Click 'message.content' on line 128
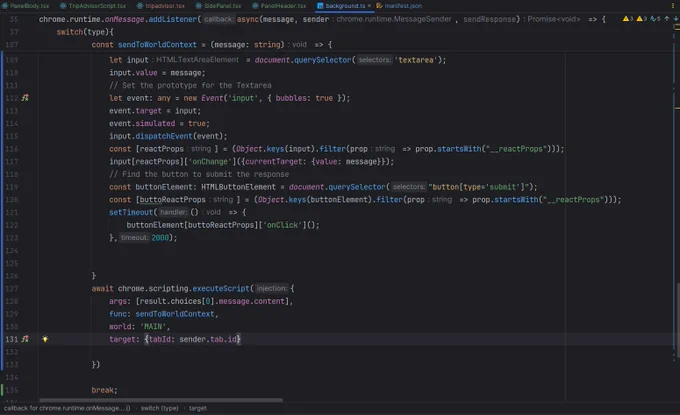 [x=252, y=301]
